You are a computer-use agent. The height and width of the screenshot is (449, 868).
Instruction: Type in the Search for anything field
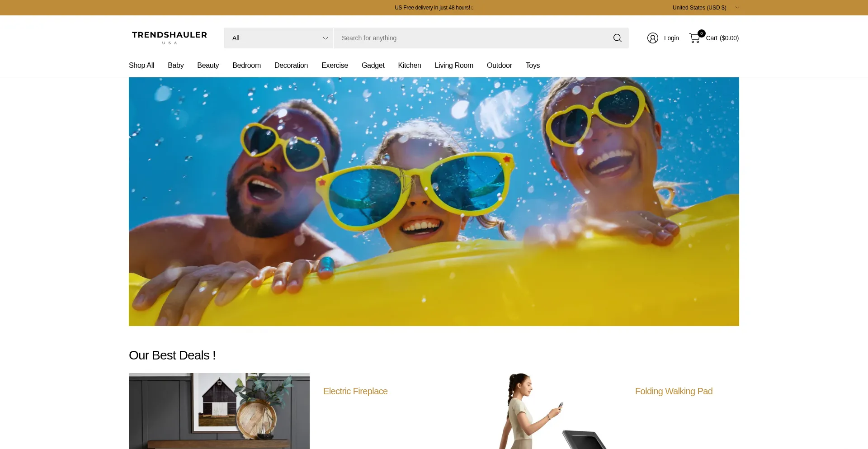tap(470, 38)
